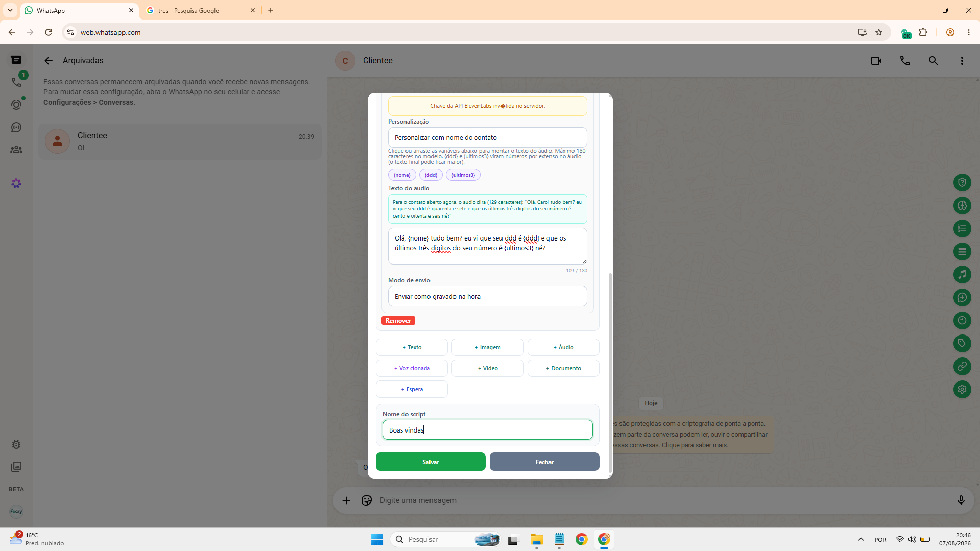Click the microphone record icon
980x551 pixels.
click(x=961, y=500)
